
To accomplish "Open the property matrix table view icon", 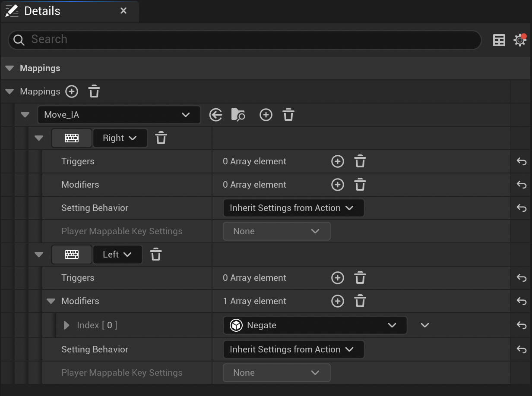I will (x=499, y=40).
